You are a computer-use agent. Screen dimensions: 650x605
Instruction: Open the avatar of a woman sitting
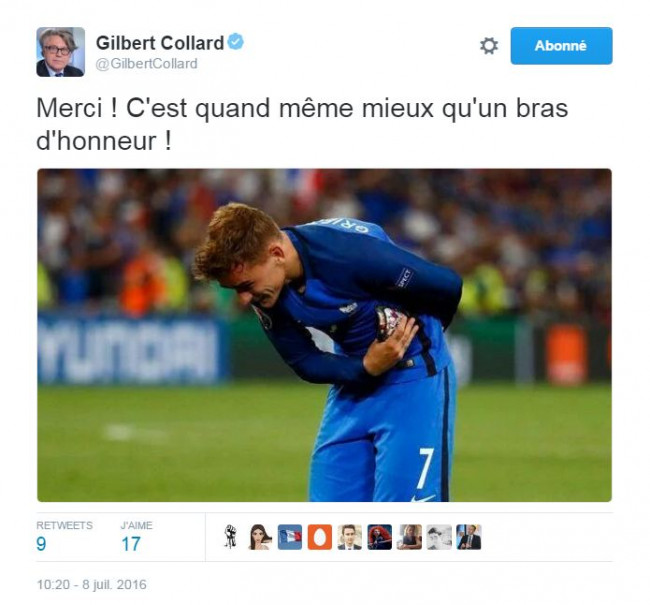409,537
